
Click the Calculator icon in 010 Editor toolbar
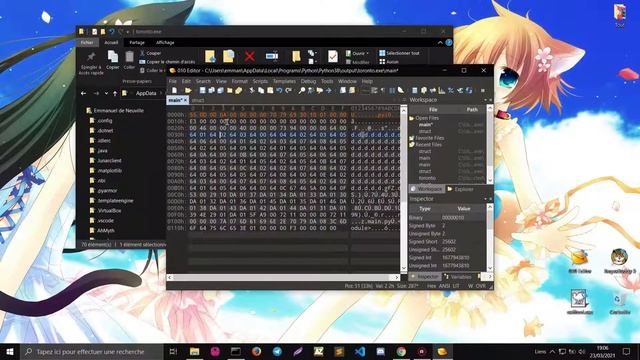pos(415,90)
